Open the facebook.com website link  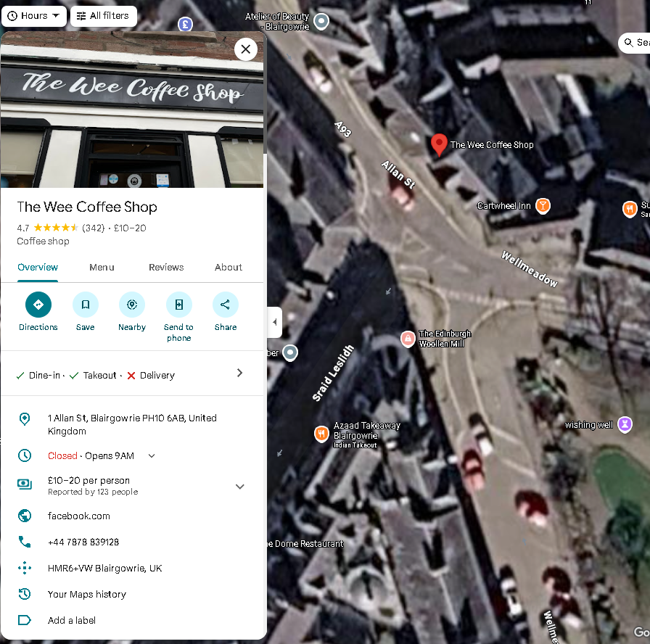pos(79,516)
